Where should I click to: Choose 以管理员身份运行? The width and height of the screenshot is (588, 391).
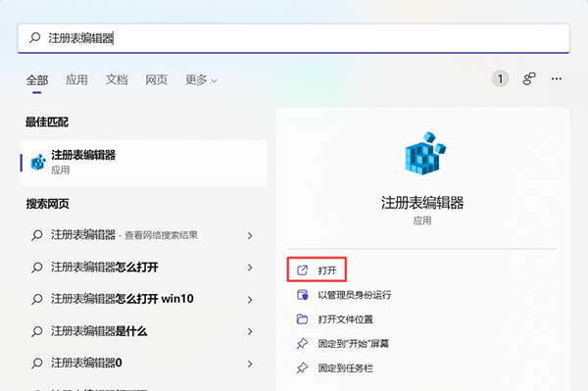point(355,295)
